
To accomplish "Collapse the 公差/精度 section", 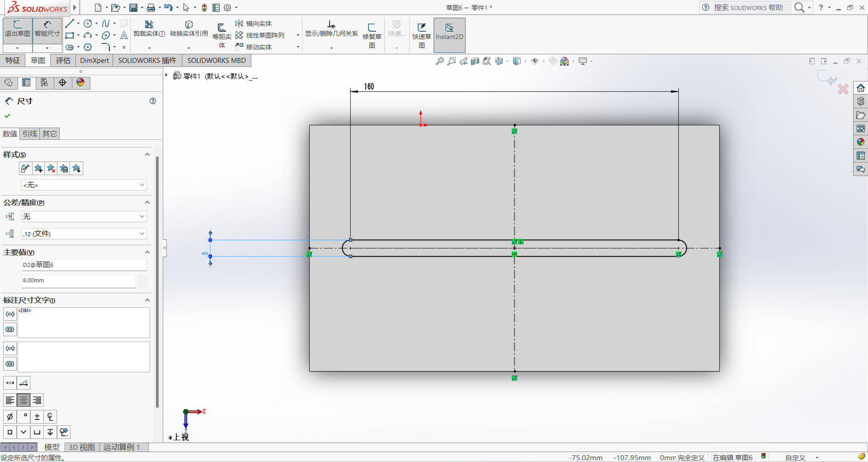I will coord(147,202).
